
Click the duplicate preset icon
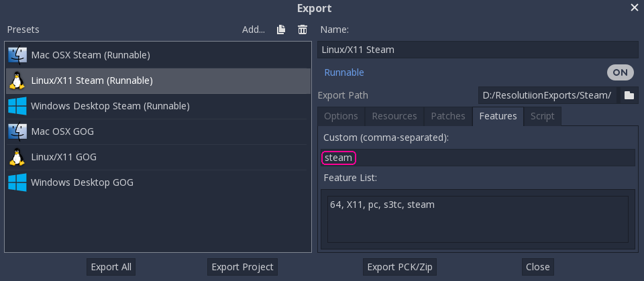click(282, 30)
